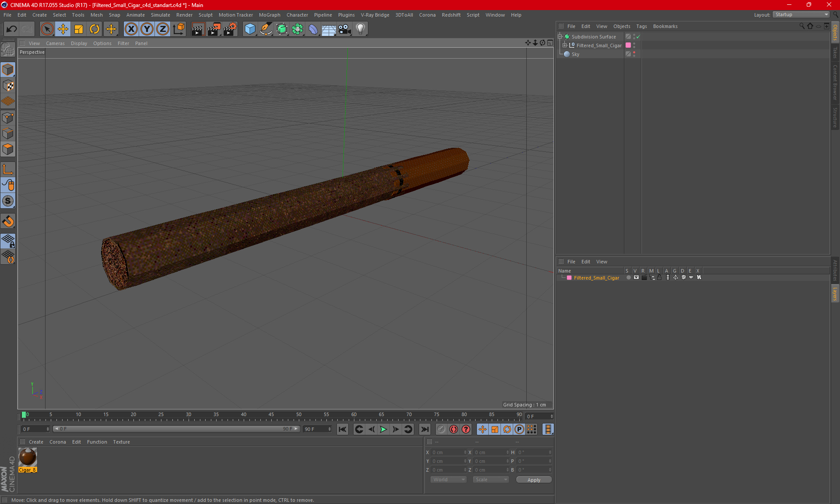The height and width of the screenshot is (504, 840).
Task: Render active view clapperboard icon
Action: coord(198,29)
